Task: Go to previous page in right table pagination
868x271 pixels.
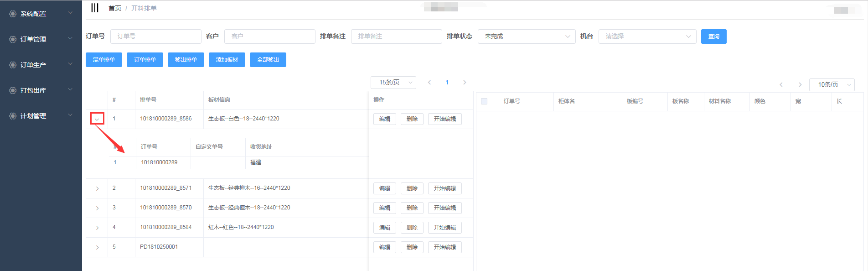Action: point(781,85)
